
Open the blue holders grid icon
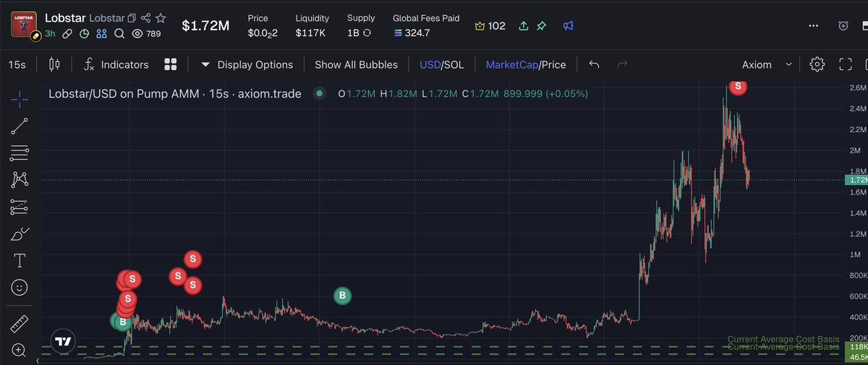point(101,33)
